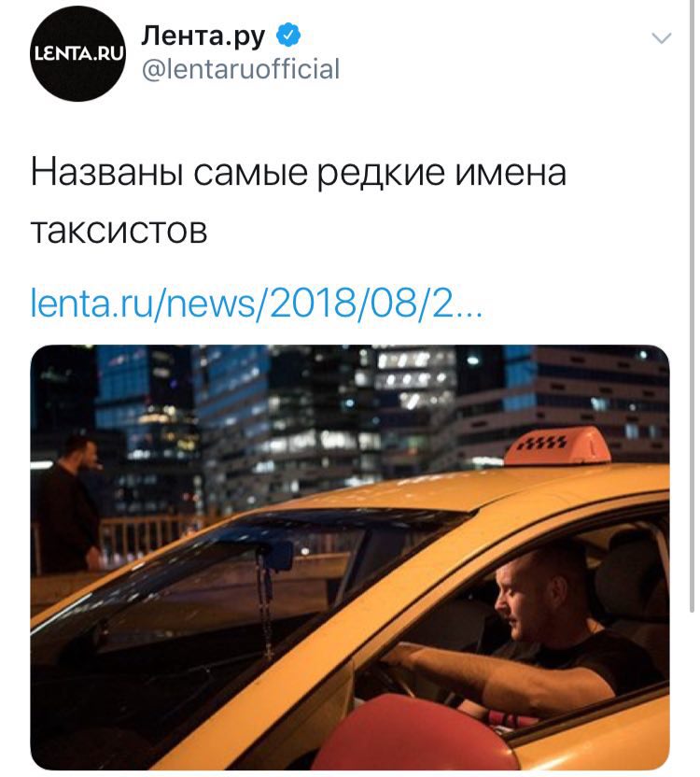Click the LENTA.RU text inside the avatar
This screenshot has width=700, height=777.
pos(77,54)
